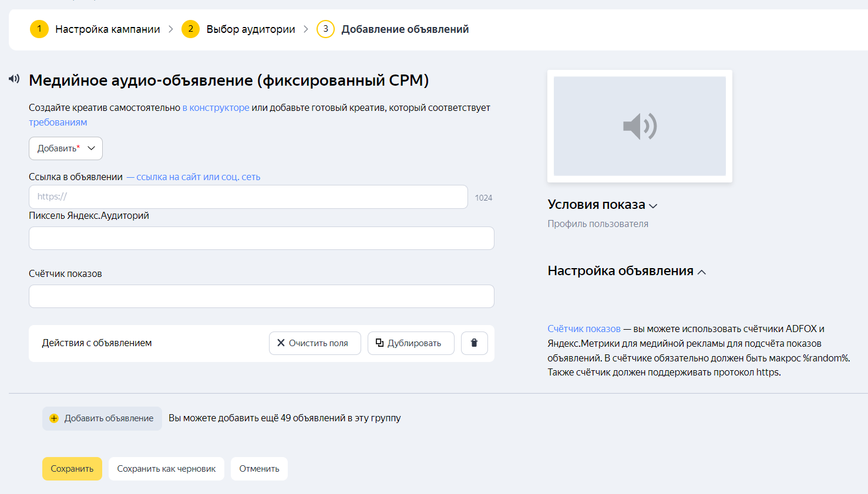Open the требованиям link
The width and height of the screenshot is (868, 494).
tap(58, 123)
